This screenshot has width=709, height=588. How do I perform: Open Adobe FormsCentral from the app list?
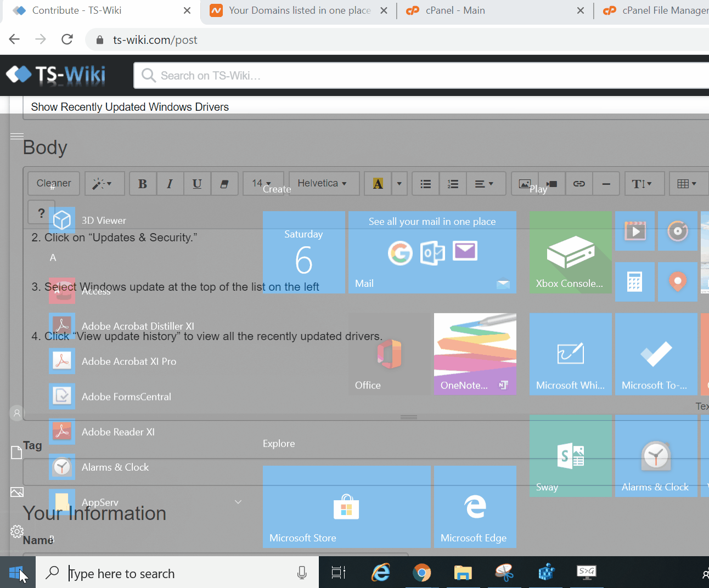126,397
